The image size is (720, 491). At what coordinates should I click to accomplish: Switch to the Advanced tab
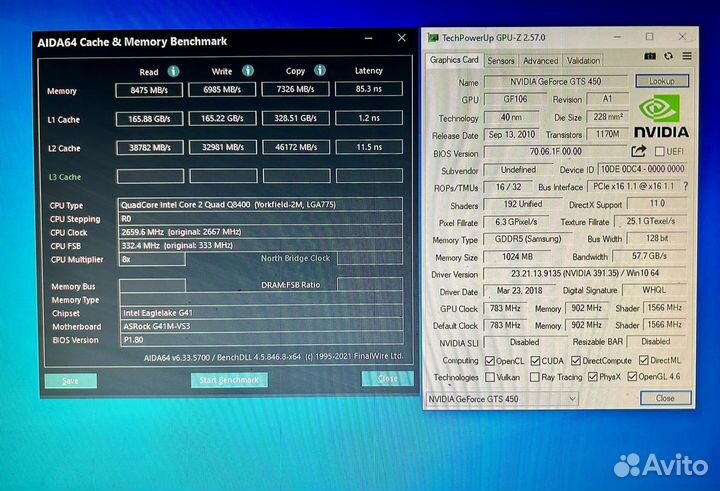[x=540, y=61]
